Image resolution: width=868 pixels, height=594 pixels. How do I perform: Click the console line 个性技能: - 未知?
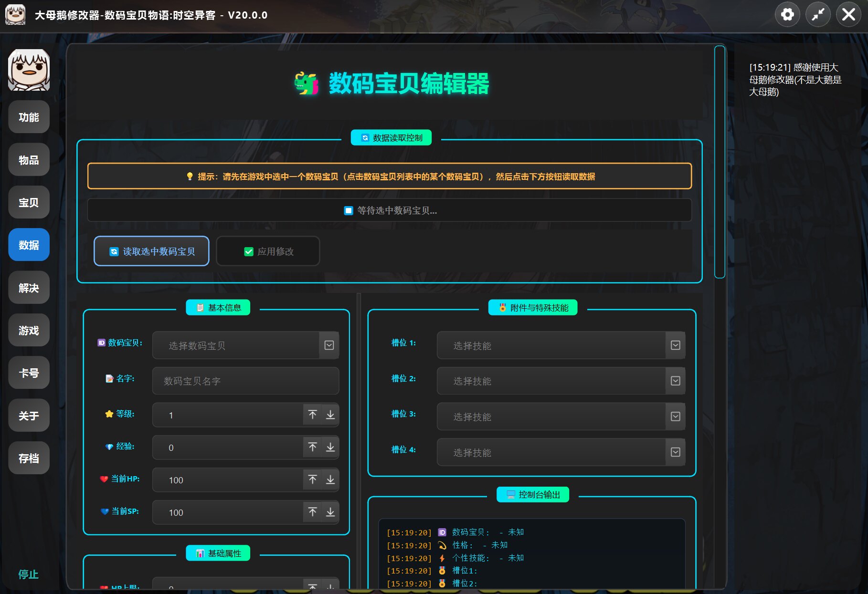(x=455, y=558)
